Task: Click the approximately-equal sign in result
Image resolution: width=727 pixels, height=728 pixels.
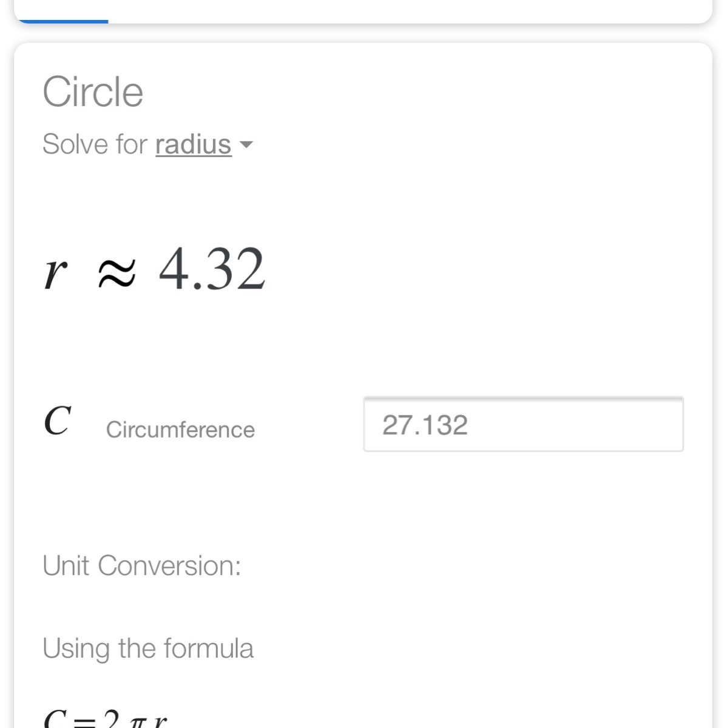Action: point(117,272)
